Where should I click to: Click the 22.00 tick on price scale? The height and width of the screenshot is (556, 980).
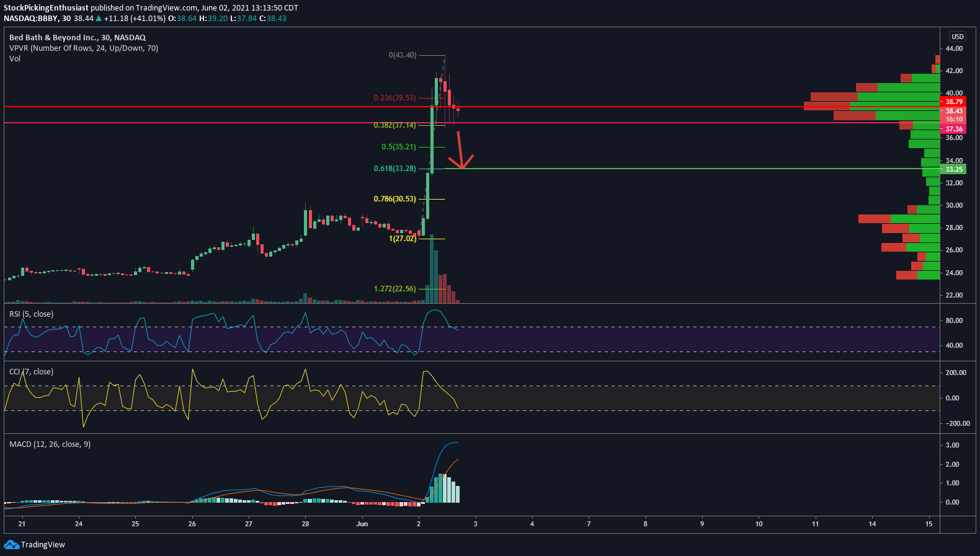click(x=954, y=295)
